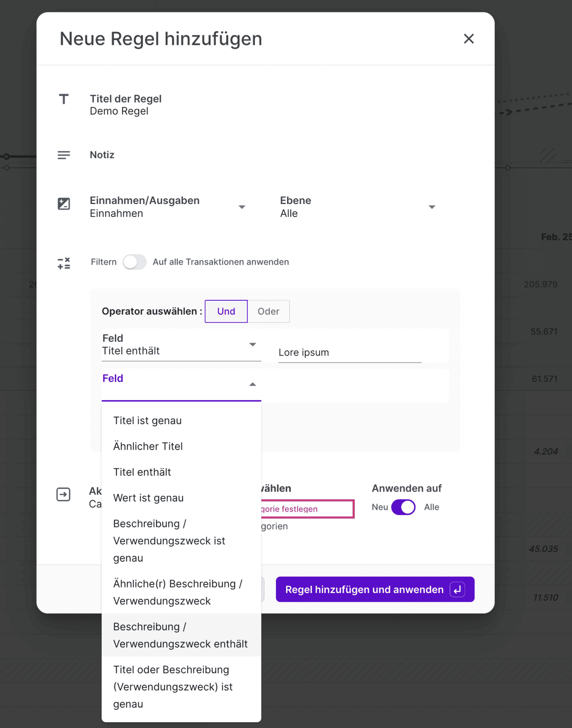Screen dimensions: 572x728
Task: Click the action arrow-box icon
Action: [63, 494]
